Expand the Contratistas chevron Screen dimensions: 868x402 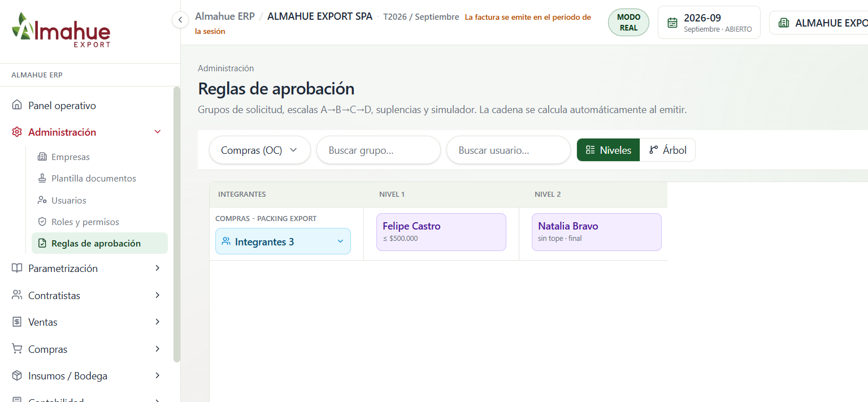[x=158, y=295]
